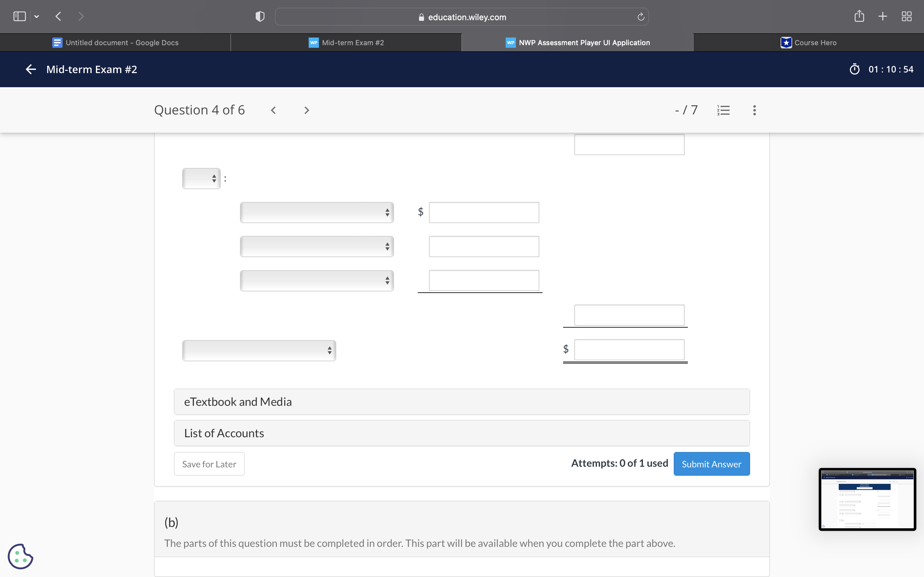Expand the eTextbook and Media section
Screen dimensions: 924x577
[461, 401]
